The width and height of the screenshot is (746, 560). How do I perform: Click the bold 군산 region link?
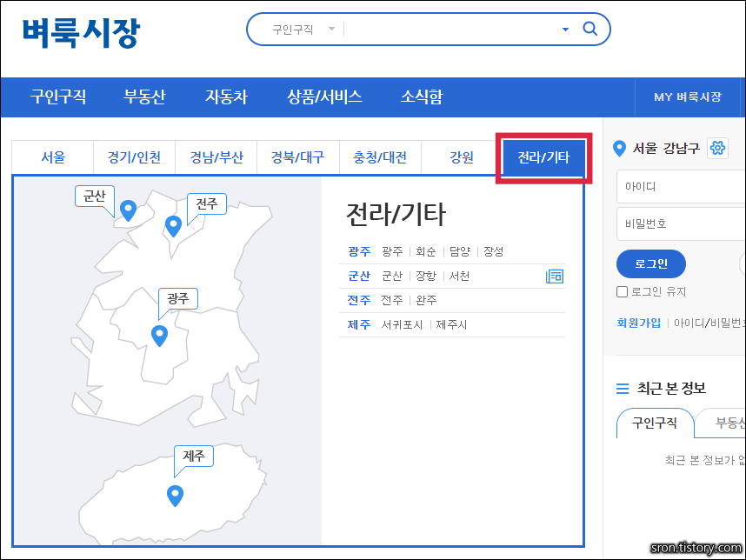pyautogui.click(x=359, y=276)
